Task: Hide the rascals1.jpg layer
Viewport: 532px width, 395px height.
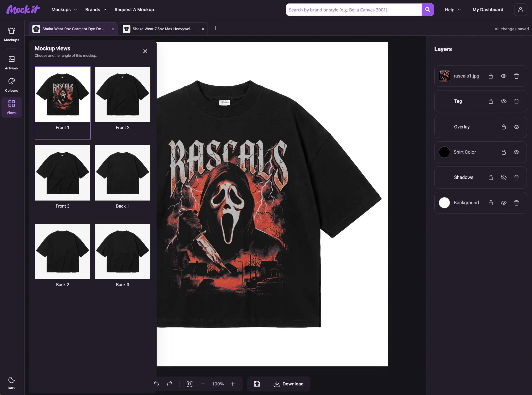Action: 504,76
